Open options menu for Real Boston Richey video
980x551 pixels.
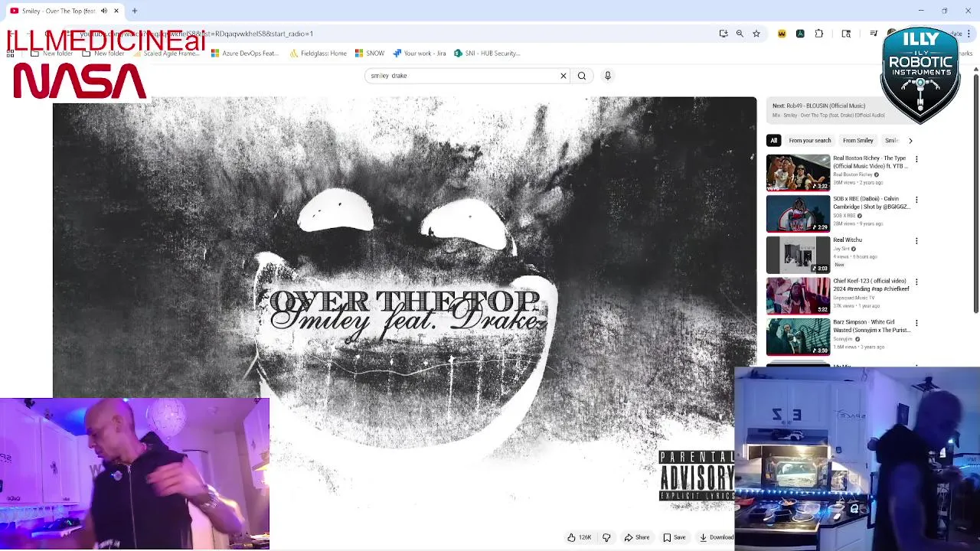coord(916,159)
